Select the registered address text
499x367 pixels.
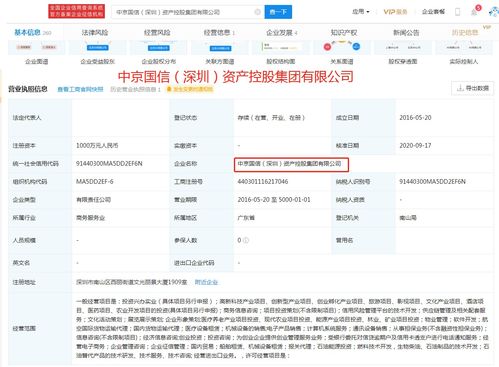coord(131,282)
